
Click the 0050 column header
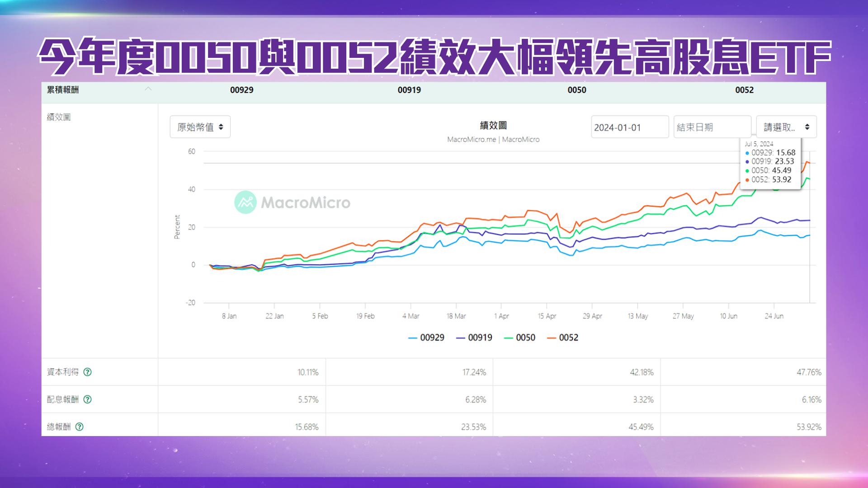576,90
